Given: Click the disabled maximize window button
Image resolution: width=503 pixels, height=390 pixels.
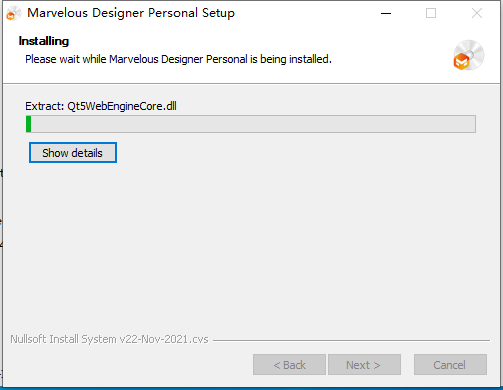Looking at the screenshot, I should click(x=431, y=13).
